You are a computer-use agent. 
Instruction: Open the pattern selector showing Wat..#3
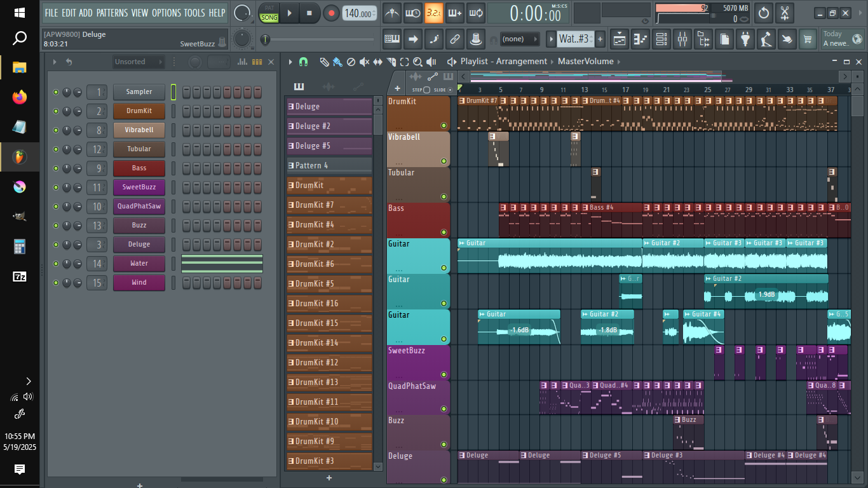573,39
